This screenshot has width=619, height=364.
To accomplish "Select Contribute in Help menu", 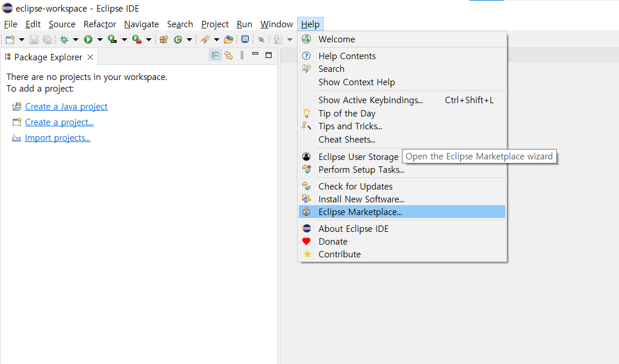I will (402, 254).
